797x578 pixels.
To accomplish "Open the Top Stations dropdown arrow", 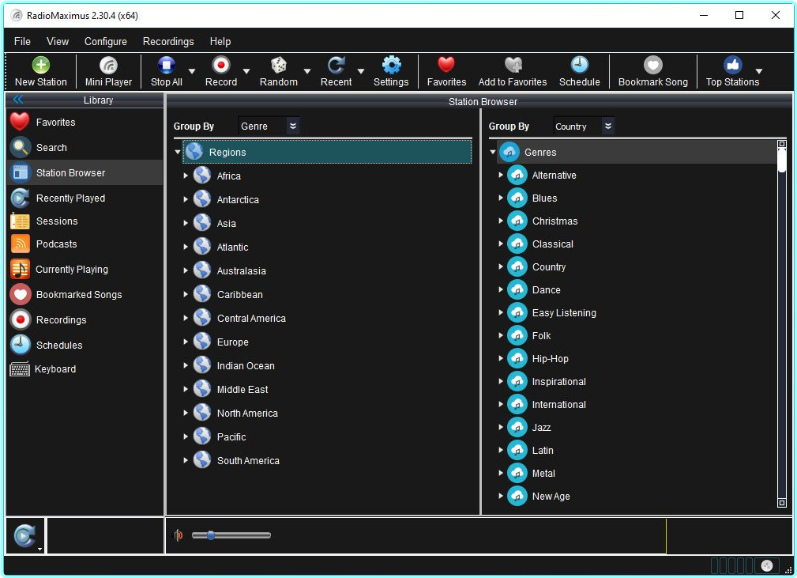I will click(759, 71).
